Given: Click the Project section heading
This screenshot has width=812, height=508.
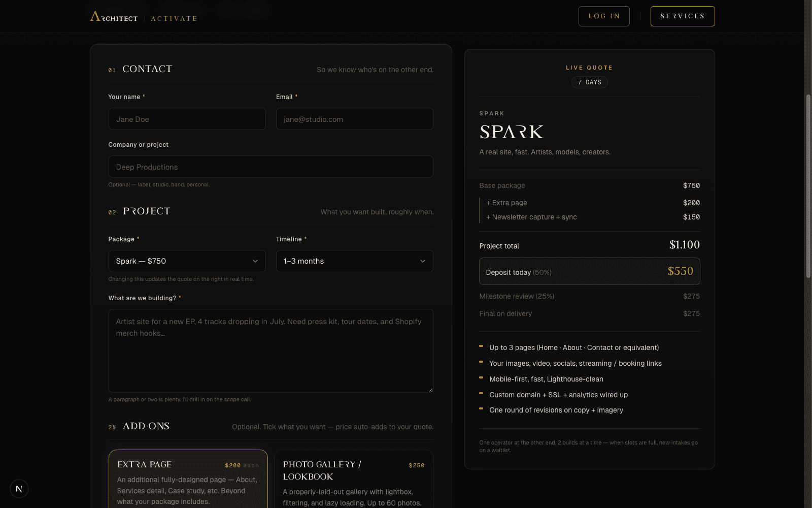Looking at the screenshot, I should [x=146, y=211].
